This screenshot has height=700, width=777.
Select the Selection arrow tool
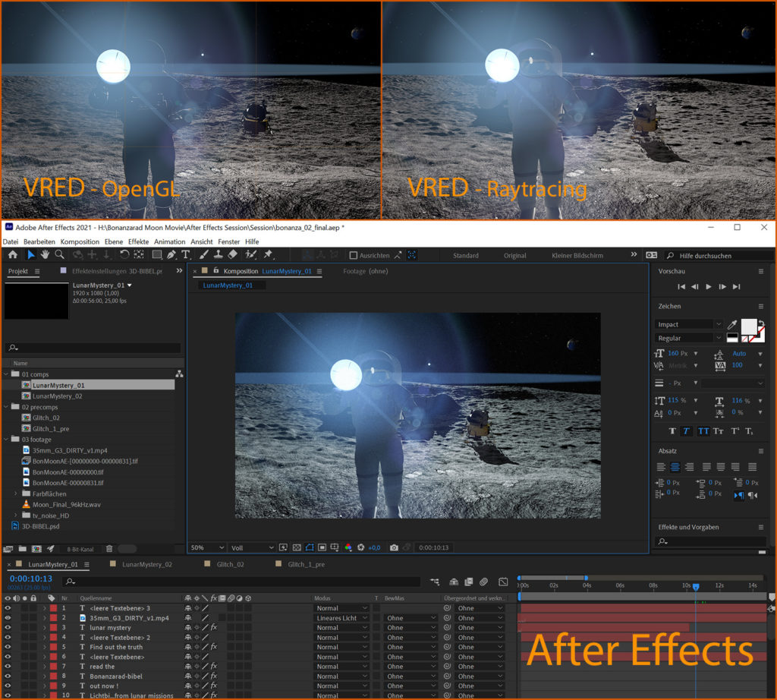(30, 255)
